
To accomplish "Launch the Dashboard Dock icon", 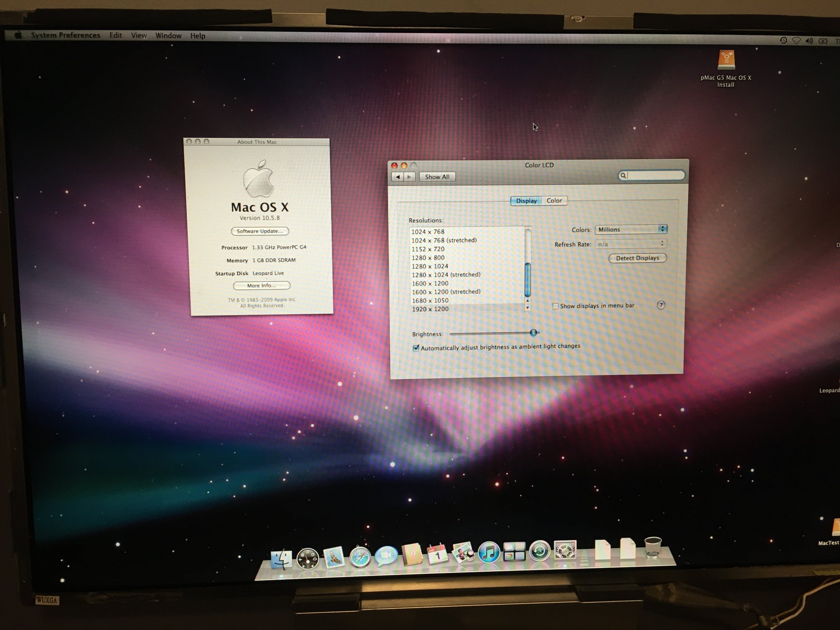I will point(307,559).
